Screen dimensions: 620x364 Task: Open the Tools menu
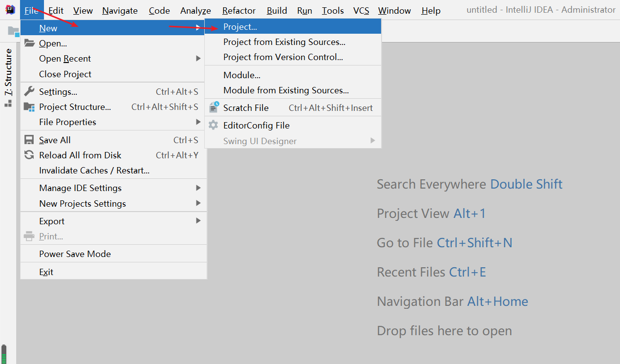(333, 10)
